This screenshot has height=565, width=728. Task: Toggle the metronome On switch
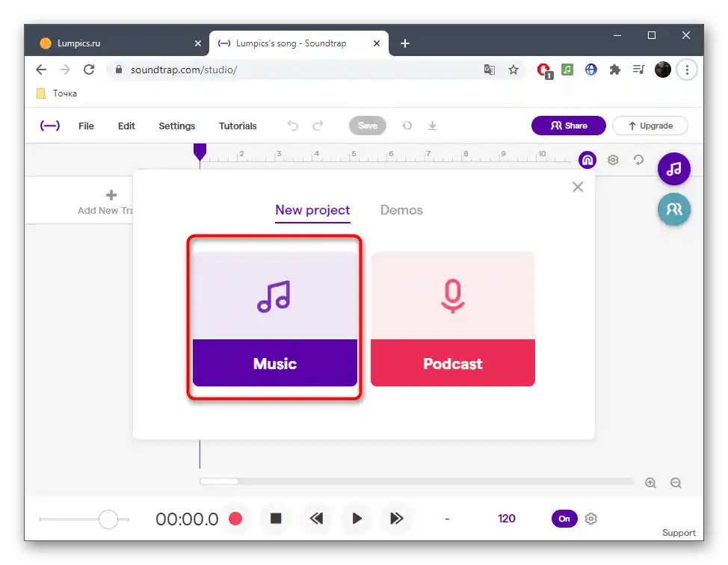564,519
